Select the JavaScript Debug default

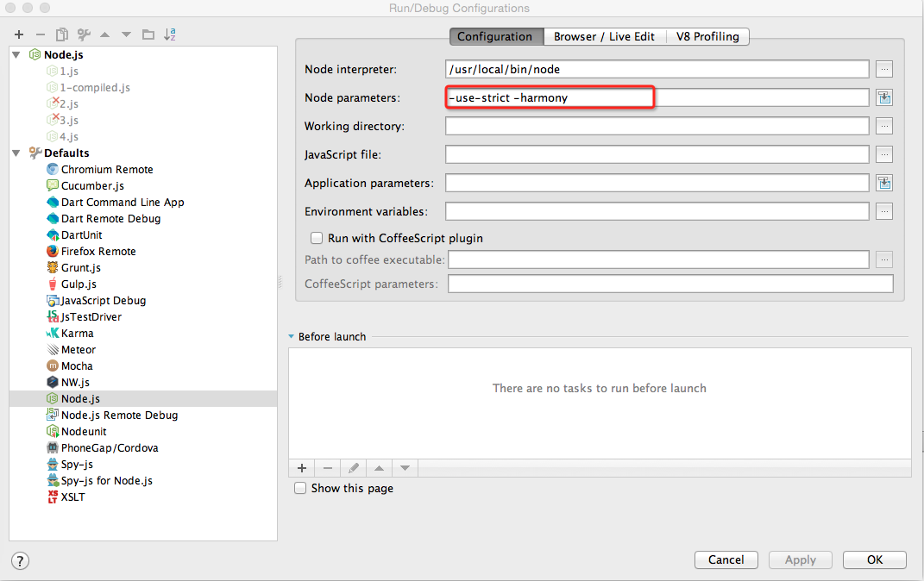103,300
